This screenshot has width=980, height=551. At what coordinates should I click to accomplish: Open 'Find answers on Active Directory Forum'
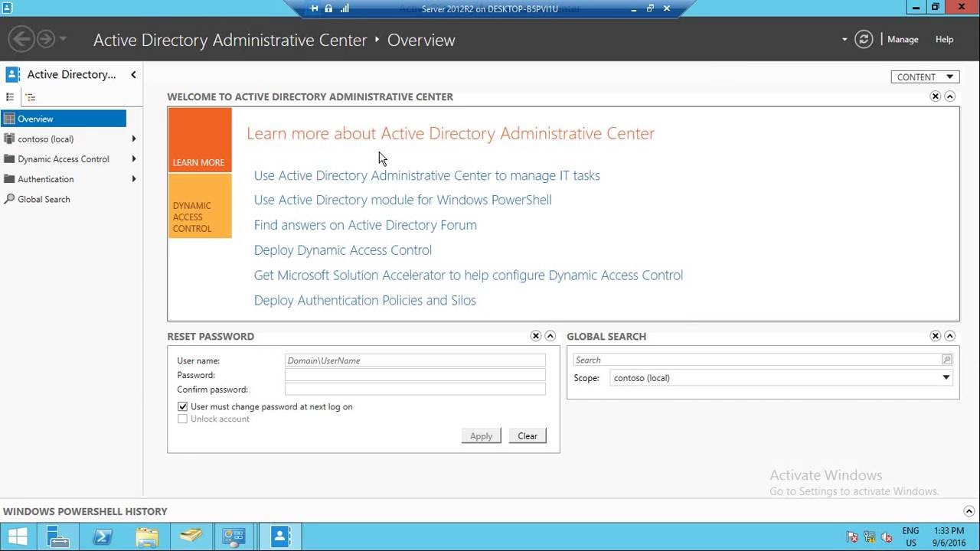365,225
